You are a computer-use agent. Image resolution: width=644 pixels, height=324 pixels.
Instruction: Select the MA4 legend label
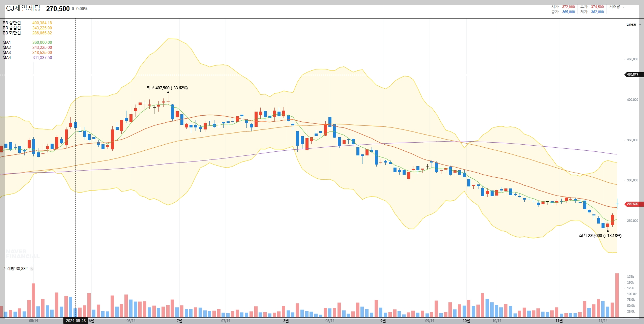pyautogui.click(x=7, y=58)
